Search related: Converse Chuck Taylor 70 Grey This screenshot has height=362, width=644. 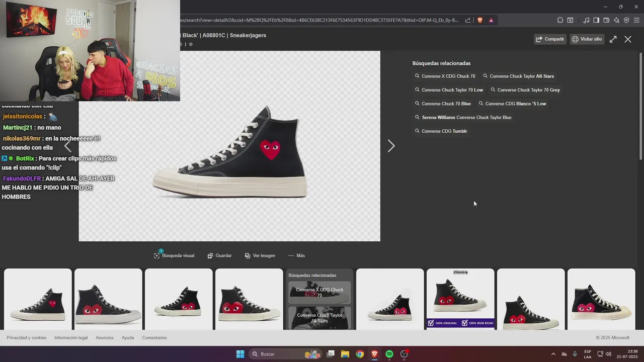(525, 90)
